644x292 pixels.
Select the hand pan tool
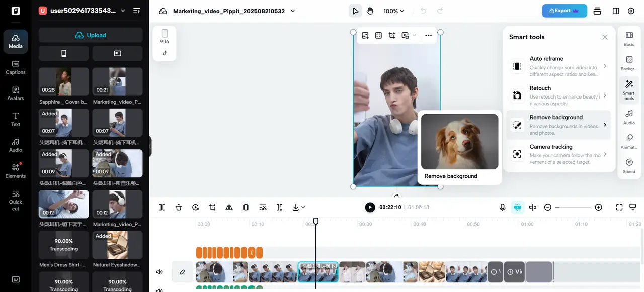click(370, 11)
